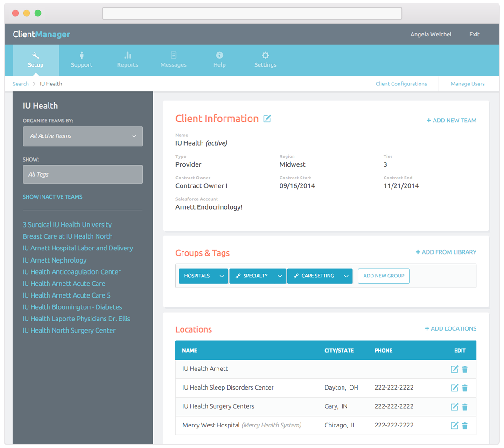Open the Settings tab
This screenshot has height=448, width=504.
click(265, 60)
